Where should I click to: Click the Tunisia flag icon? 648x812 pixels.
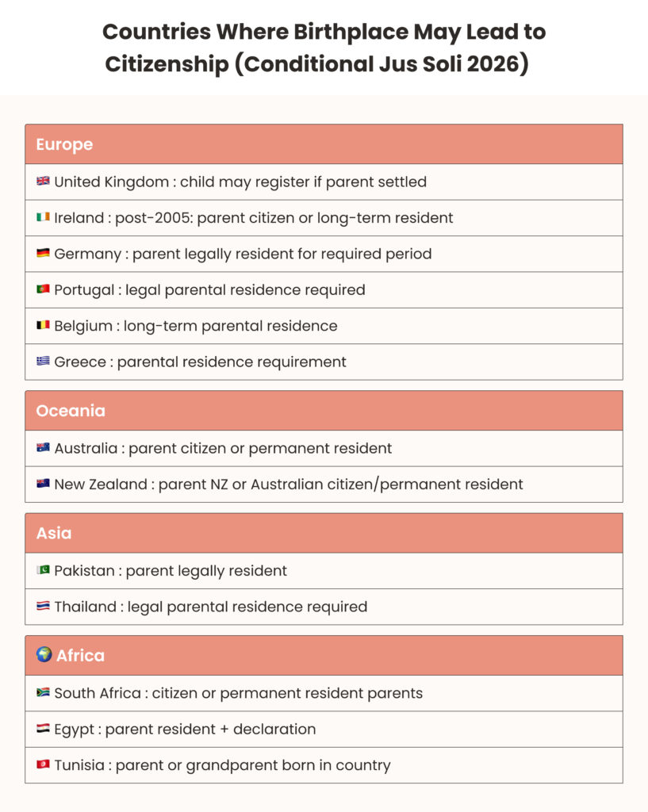[x=43, y=765]
